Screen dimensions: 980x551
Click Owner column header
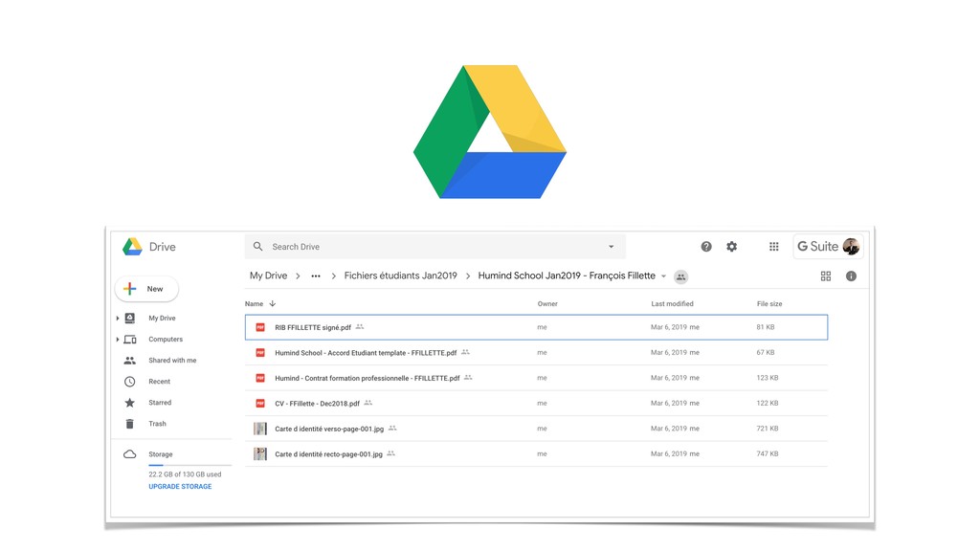click(547, 303)
